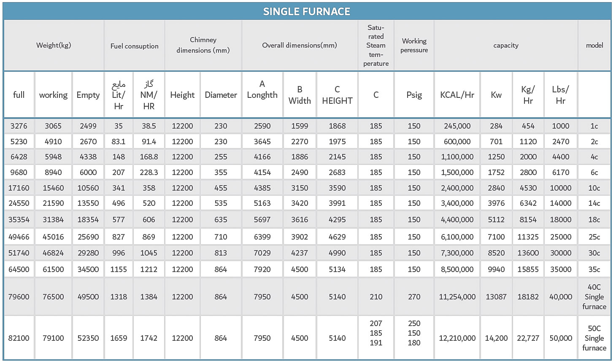616x364 pixels.
Task: Click the full weight value 82100
Action: 19,338
